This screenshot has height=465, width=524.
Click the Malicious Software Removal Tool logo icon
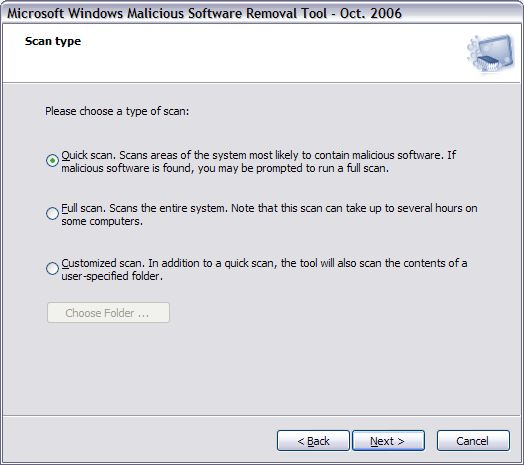click(491, 53)
